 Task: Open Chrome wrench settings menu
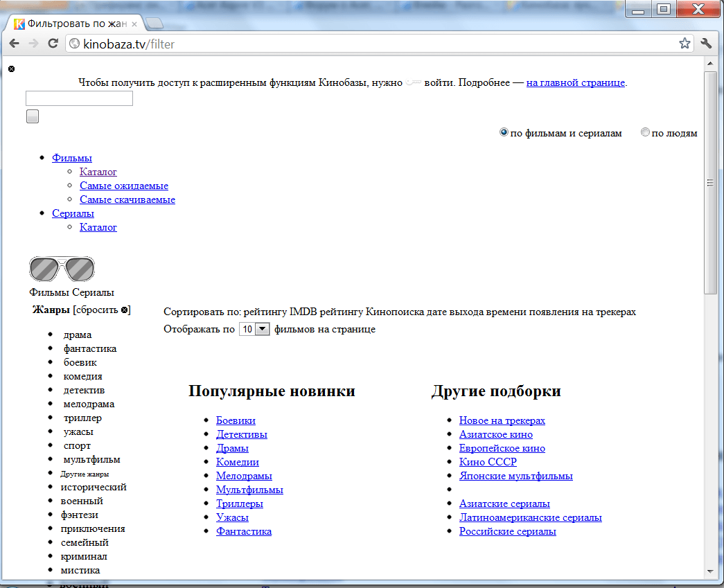click(x=706, y=44)
